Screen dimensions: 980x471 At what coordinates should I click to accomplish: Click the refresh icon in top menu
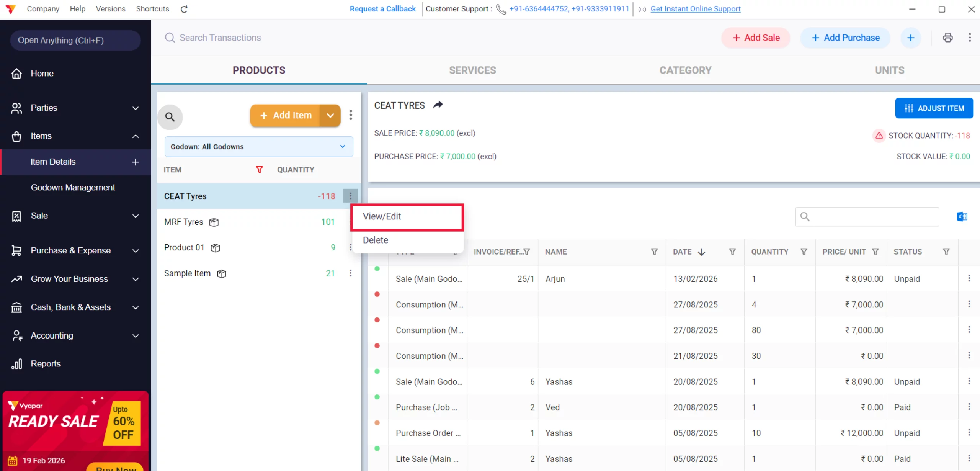(184, 9)
